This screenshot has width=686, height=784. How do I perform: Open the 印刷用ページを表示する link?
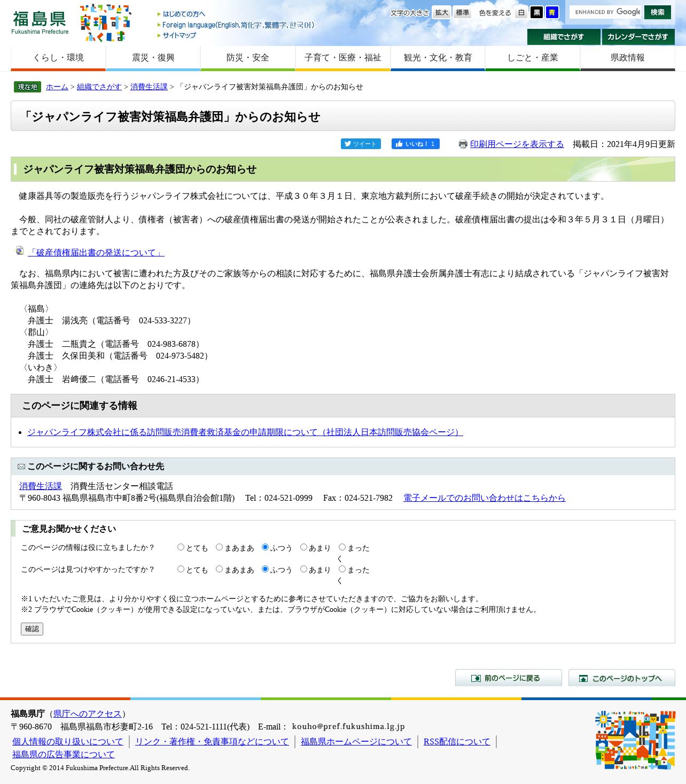point(517,144)
